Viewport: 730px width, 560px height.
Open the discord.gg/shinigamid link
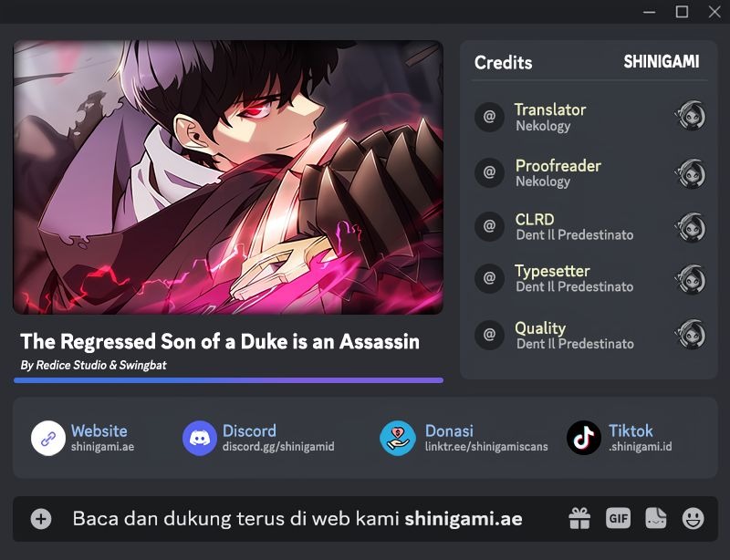[278, 446]
